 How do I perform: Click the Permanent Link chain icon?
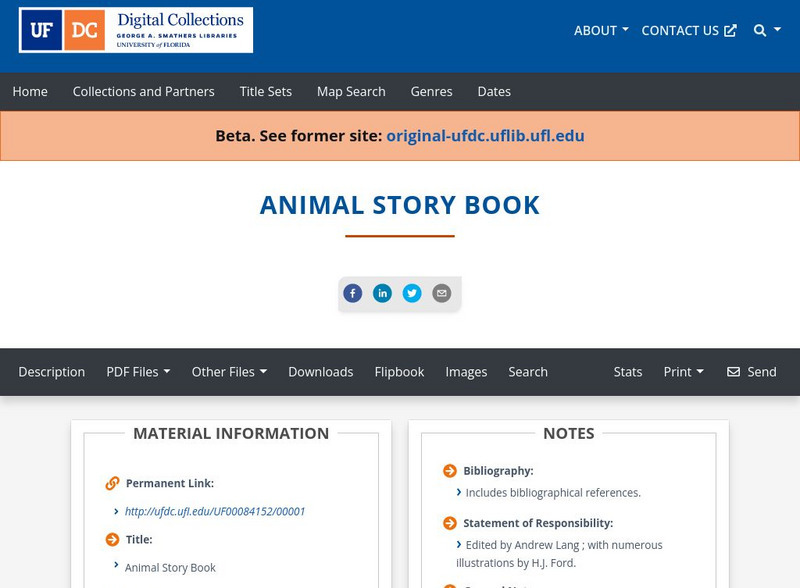tap(109, 482)
